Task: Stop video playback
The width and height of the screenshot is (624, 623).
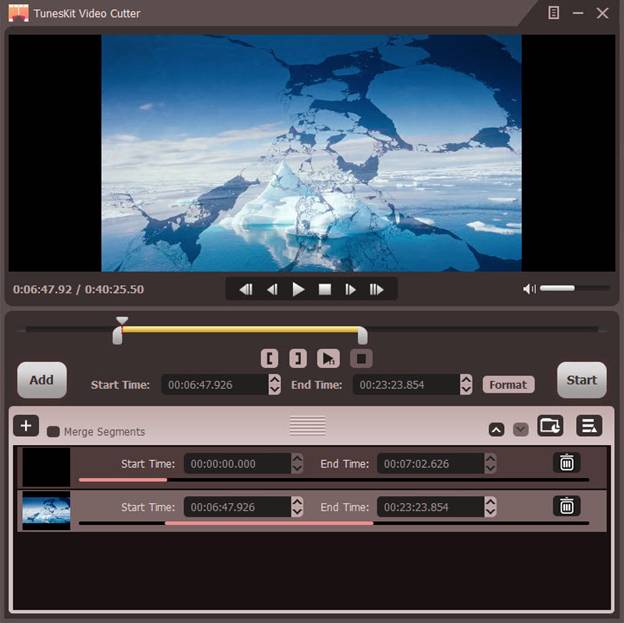Action: point(325,289)
